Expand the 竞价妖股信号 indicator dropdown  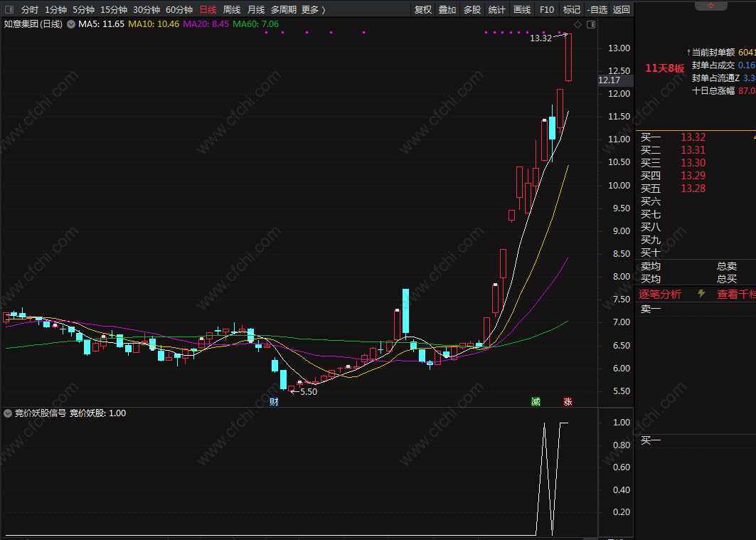pyautogui.click(x=8, y=413)
